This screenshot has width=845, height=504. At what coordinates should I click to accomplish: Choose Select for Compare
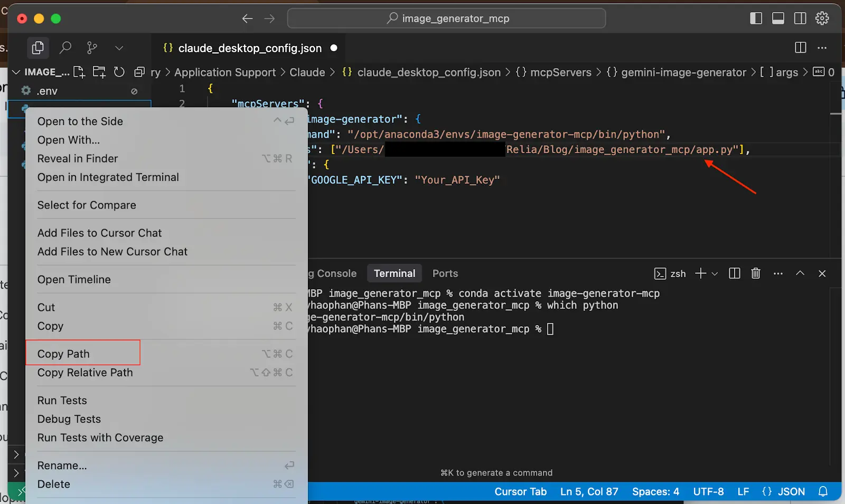pos(166,205)
